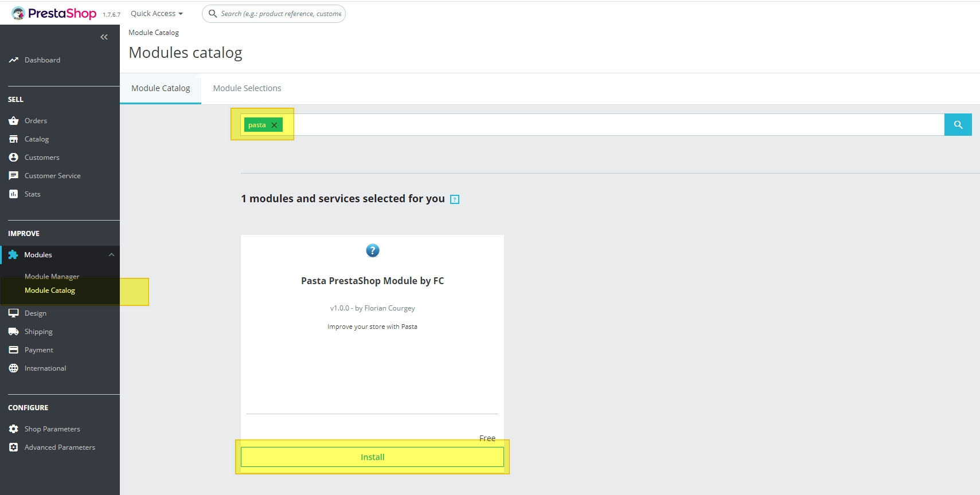The image size is (980, 495).
Task: Click the top admin search field
Action: (x=280, y=14)
